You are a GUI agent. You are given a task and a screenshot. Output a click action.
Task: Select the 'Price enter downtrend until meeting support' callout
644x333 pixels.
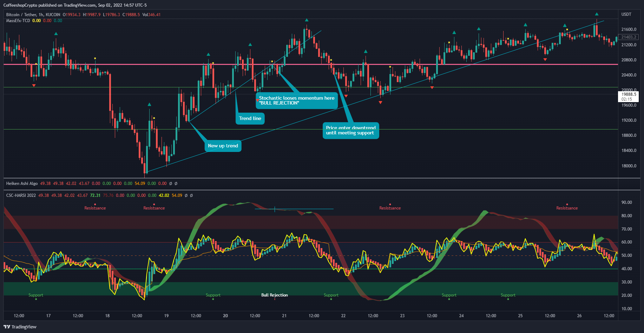(x=351, y=130)
